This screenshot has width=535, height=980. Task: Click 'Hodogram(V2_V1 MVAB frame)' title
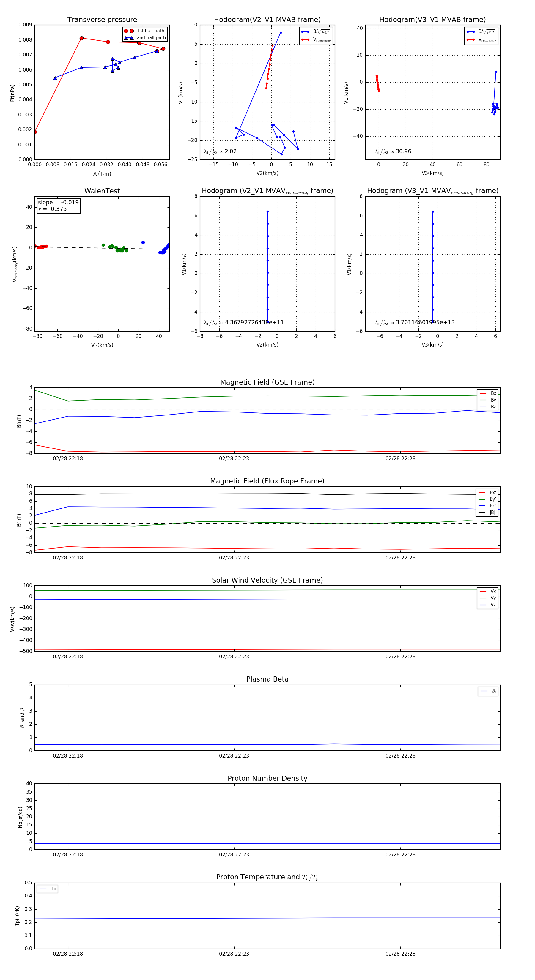(x=267, y=20)
